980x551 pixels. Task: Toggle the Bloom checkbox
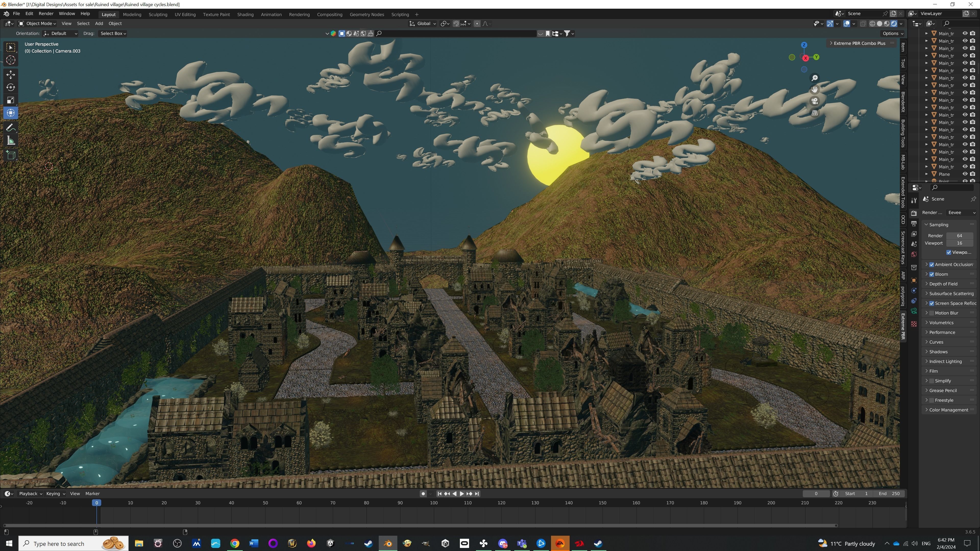[932, 274]
